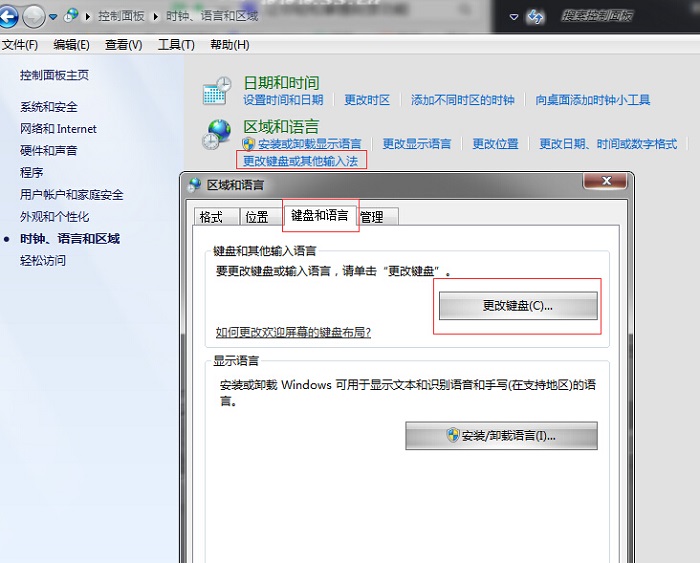Open the 日期和时间 heading

pos(281,83)
